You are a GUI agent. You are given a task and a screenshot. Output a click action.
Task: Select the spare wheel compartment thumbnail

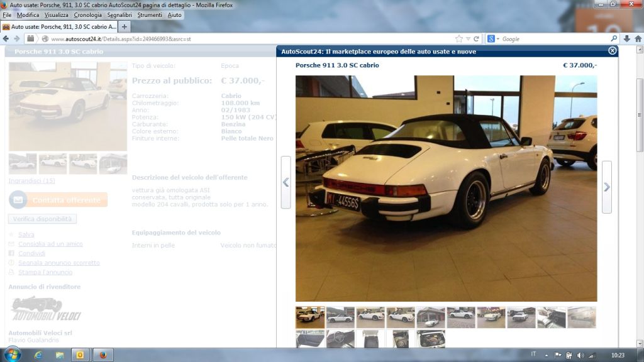(401, 339)
